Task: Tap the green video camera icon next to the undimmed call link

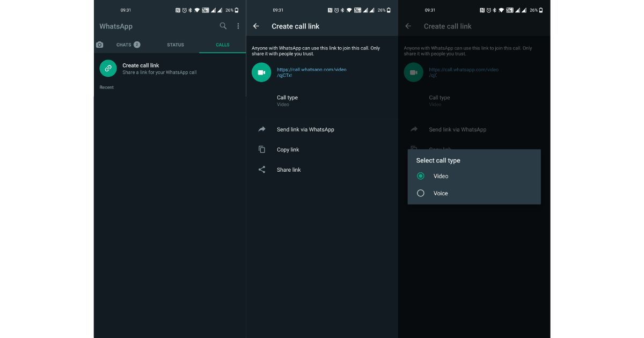Action: pyautogui.click(x=261, y=72)
